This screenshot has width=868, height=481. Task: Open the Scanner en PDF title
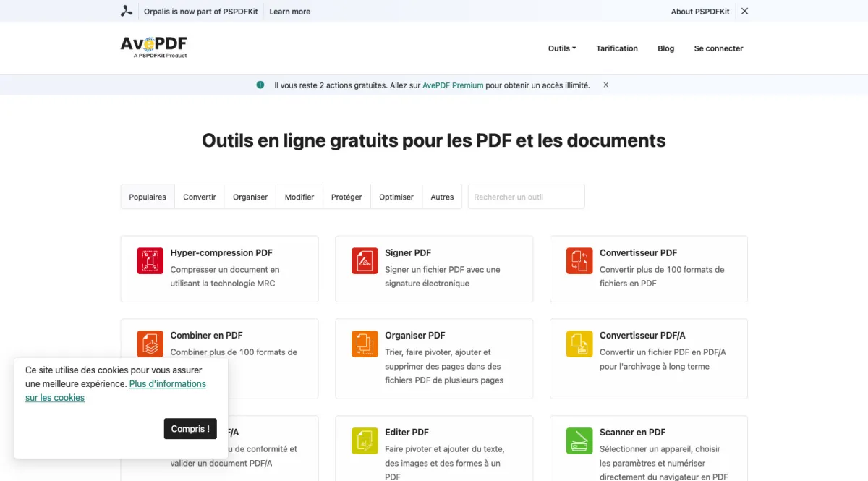point(633,433)
